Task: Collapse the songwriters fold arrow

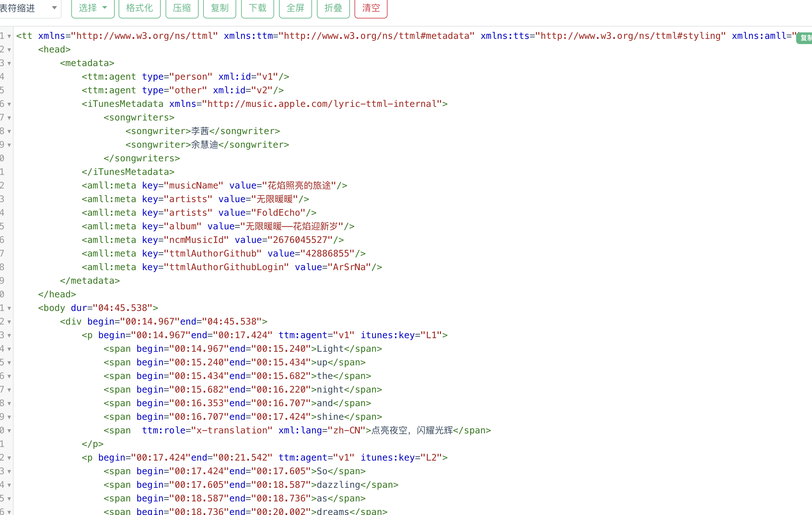Action: click(x=9, y=118)
